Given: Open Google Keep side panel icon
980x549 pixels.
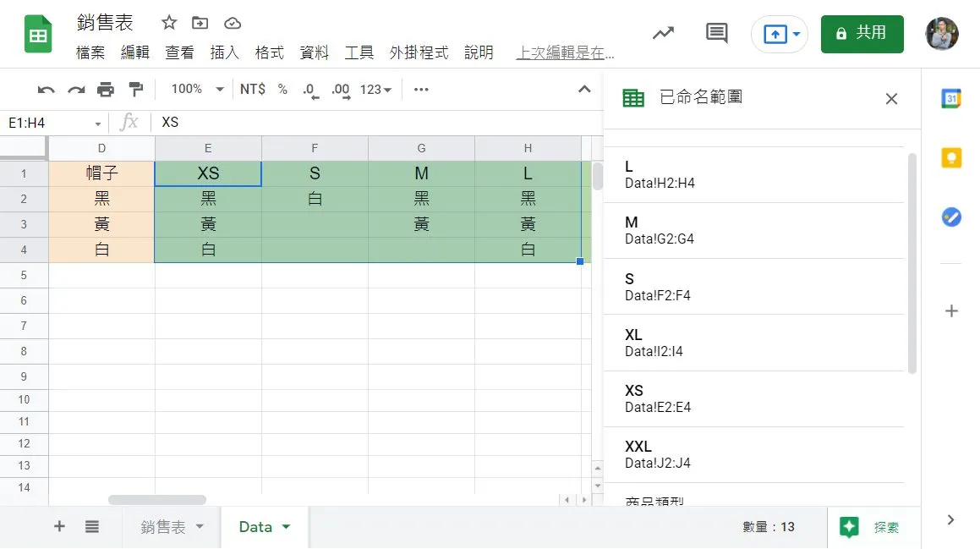Looking at the screenshot, I should tap(951, 157).
